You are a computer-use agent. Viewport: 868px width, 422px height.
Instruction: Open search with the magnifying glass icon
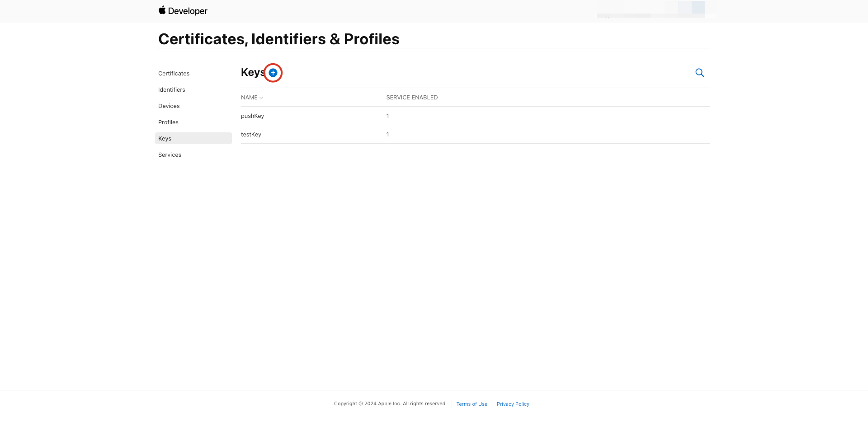tap(699, 73)
